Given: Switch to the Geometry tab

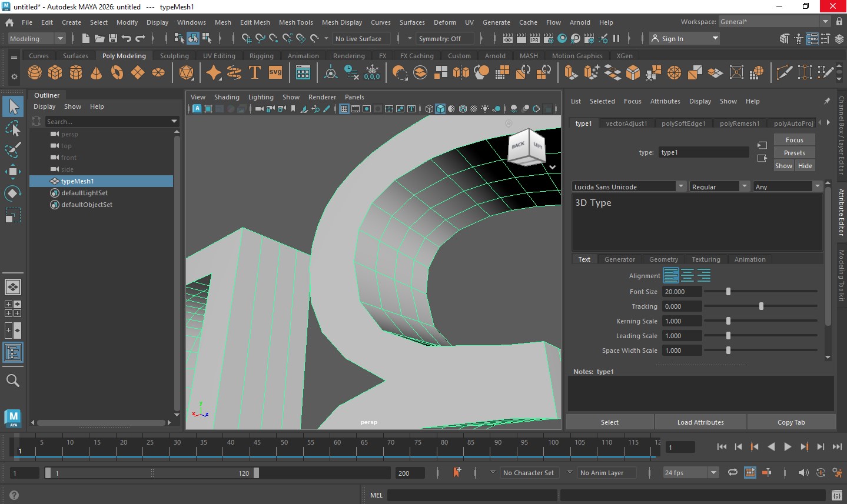Looking at the screenshot, I should (x=663, y=259).
